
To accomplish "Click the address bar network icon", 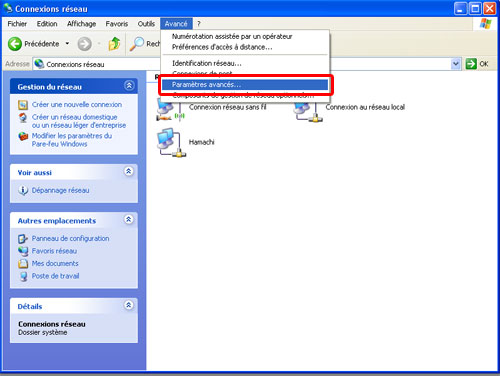I will 39,64.
